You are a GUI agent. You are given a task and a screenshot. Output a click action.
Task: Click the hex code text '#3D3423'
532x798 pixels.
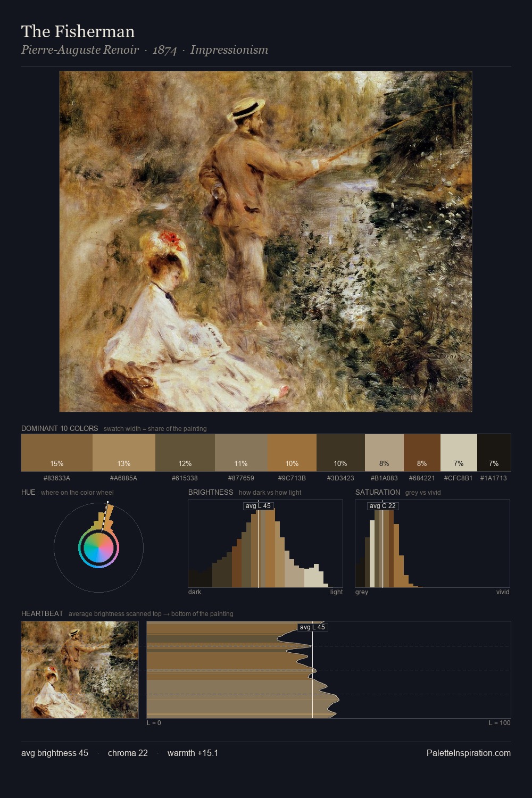pyautogui.click(x=340, y=478)
